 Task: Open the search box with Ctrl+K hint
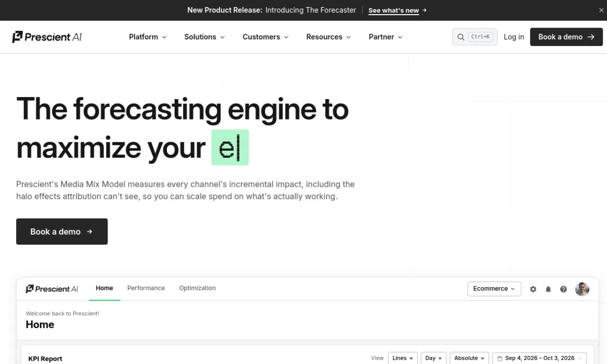pos(475,37)
